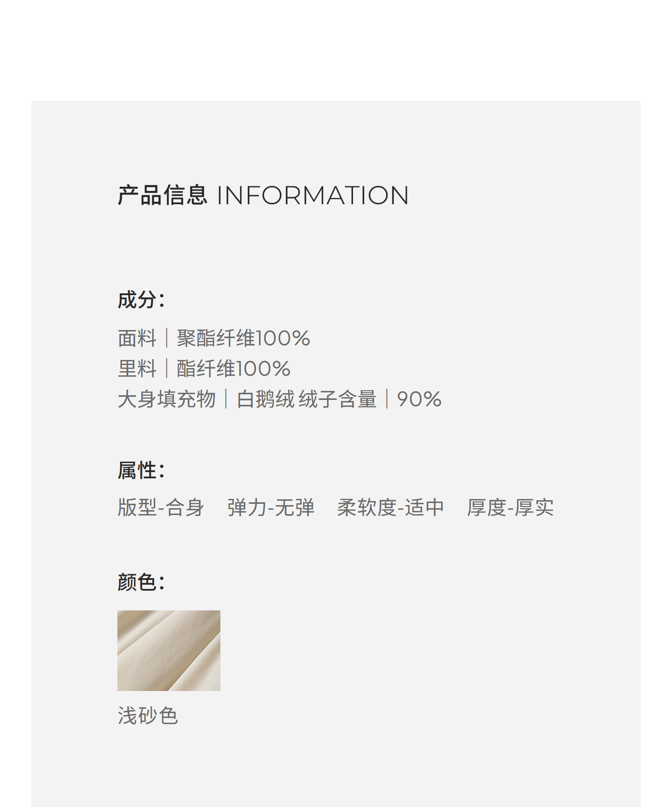Click the INFORMATION title word

tap(312, 196)
